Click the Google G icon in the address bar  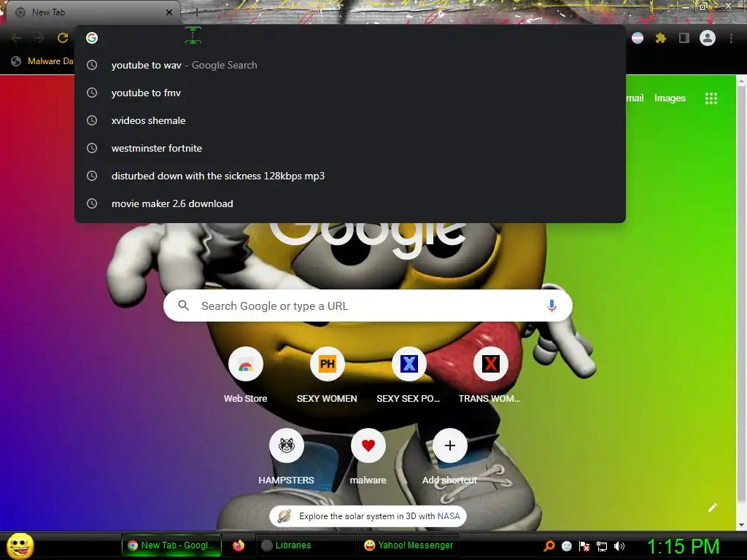(x=92, y=38)
